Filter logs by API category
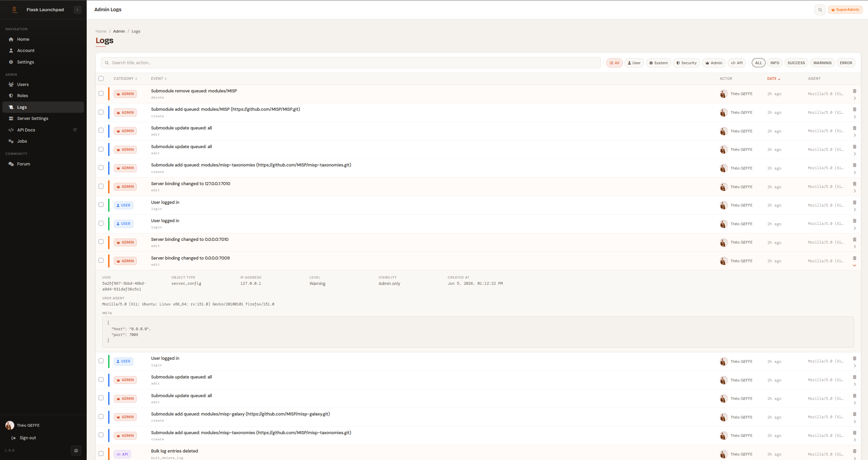This screenshot has width=868, height=460. tap(737, 63)
